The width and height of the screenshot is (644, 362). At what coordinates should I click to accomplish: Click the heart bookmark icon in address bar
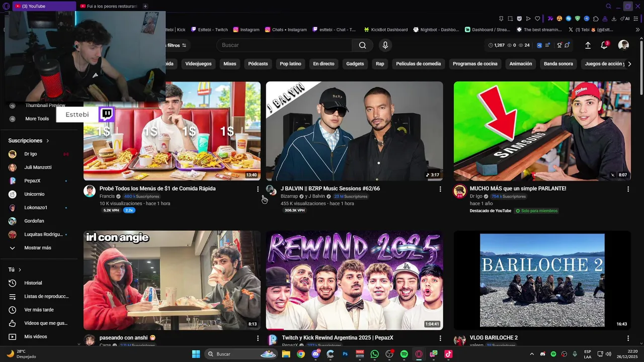tap(537, 19)
